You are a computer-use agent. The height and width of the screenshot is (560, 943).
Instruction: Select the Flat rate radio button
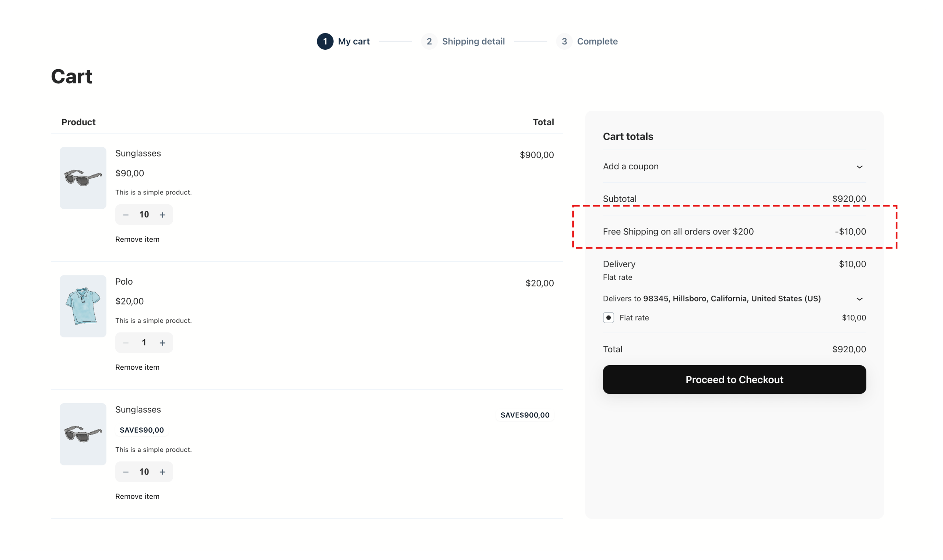608,318
